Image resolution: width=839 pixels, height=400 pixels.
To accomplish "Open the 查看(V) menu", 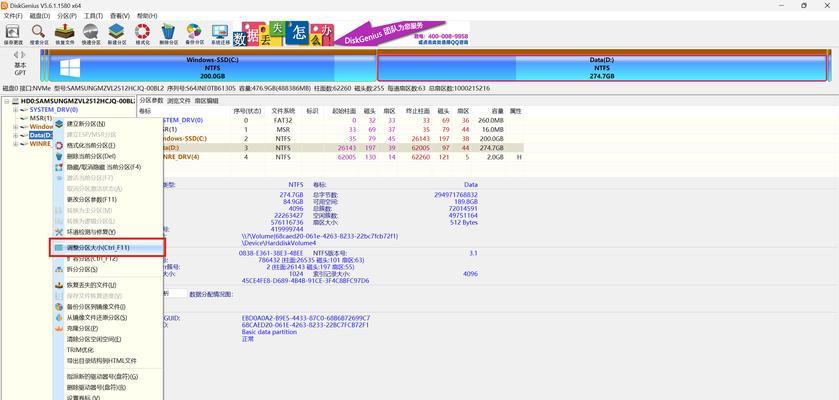I will click(120, 16).
